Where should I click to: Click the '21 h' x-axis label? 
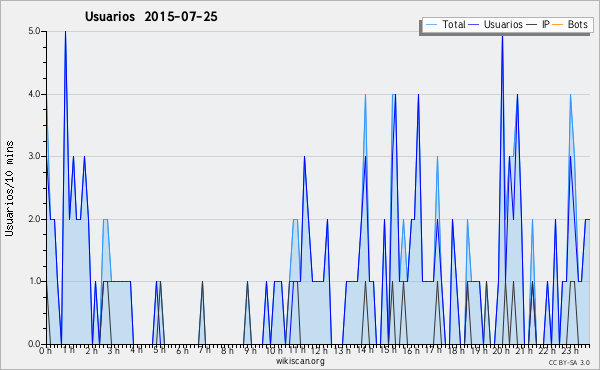click(x=524, y=350)
